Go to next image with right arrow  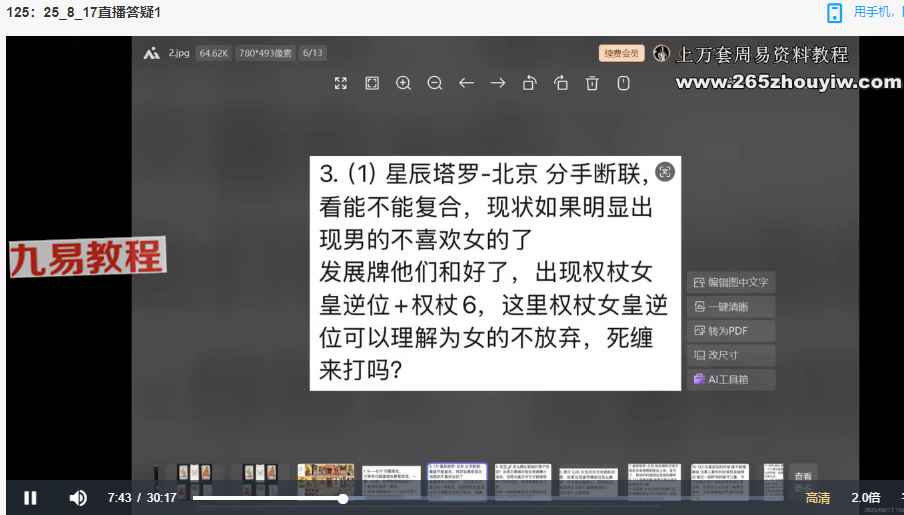coord(497,84)
